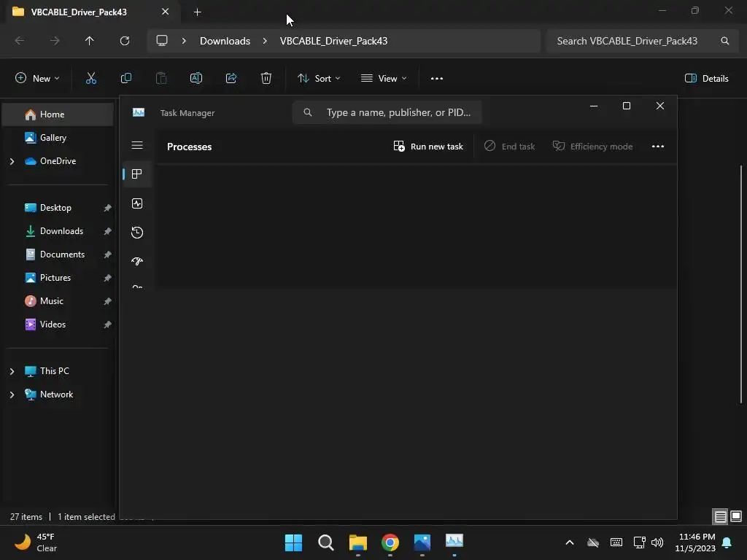Open the View dropdown menu

384,79
